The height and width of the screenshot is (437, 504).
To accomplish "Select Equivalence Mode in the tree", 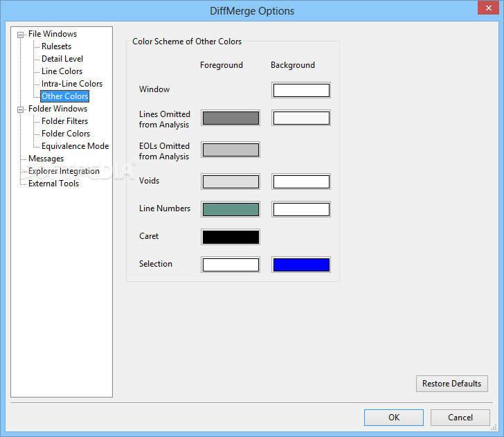I will tap(75, 146).
